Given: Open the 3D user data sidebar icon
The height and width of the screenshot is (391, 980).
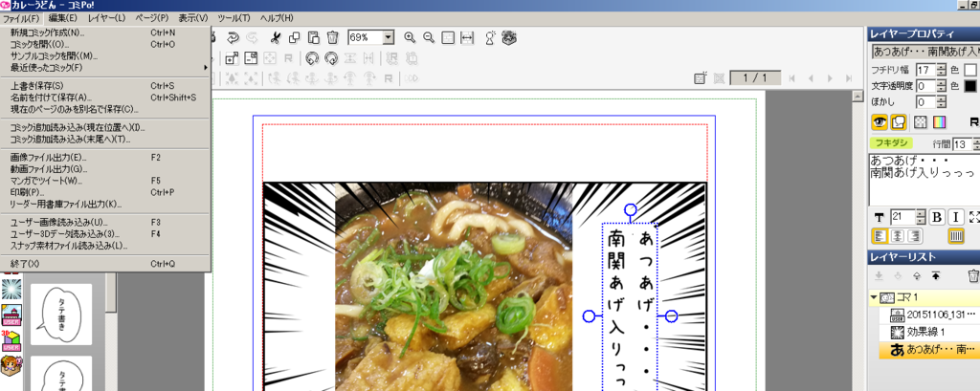Looking at the screenshot, I should point(11,340).
